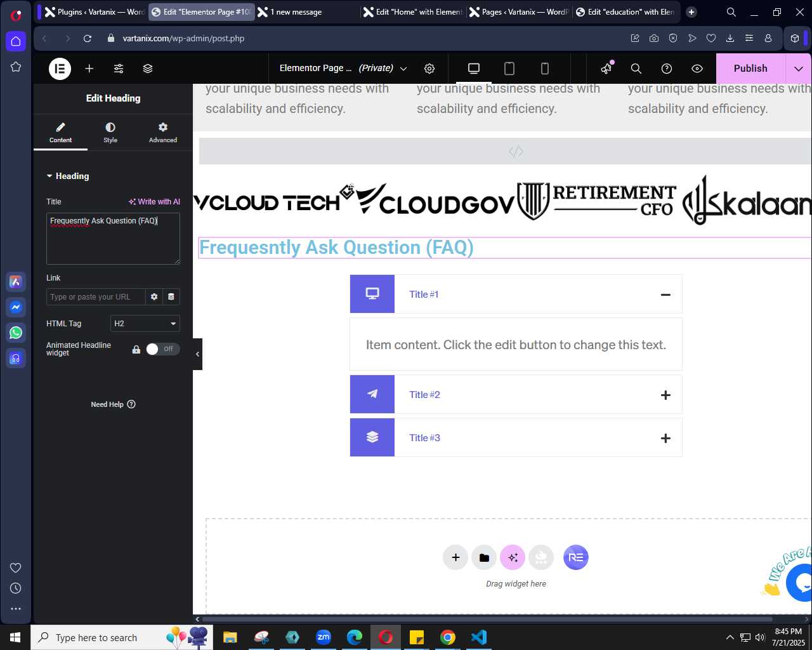The height and width of the screenshot is (650, 812).
Task: Toggle the Animated Headline widget switch
Action: click(x=163, y=349)
